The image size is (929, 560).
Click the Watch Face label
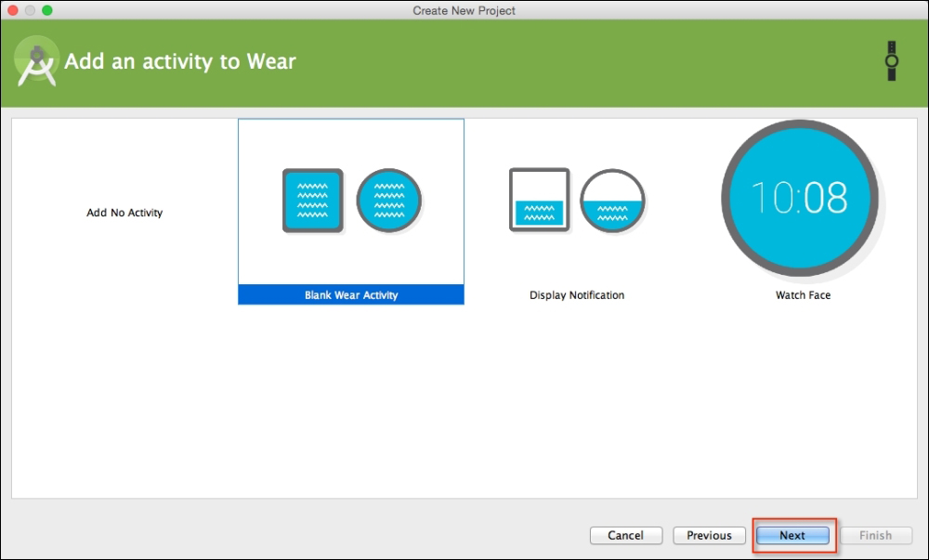[803, 295]
